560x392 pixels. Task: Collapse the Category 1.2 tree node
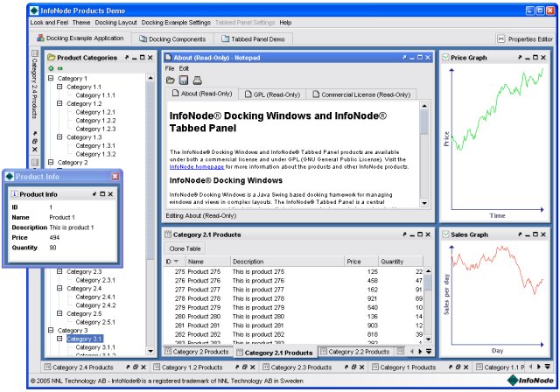click(59, 103)
